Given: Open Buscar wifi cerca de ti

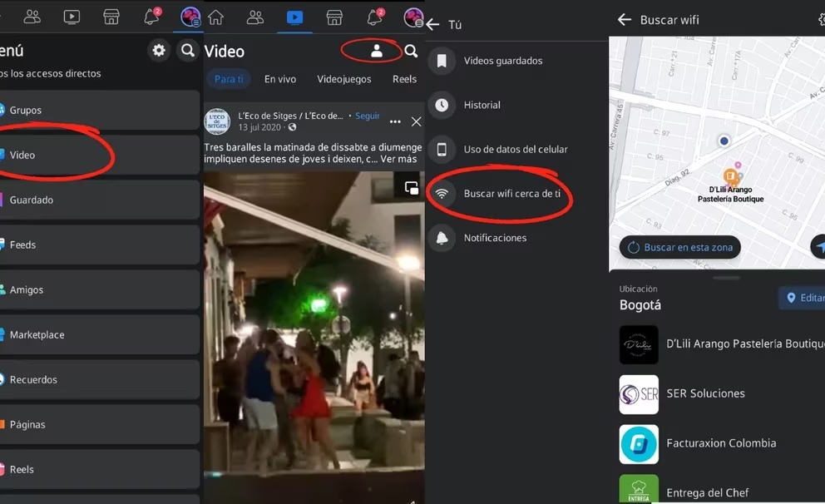Looking at the screenshot, I should (x=512, y=194).
